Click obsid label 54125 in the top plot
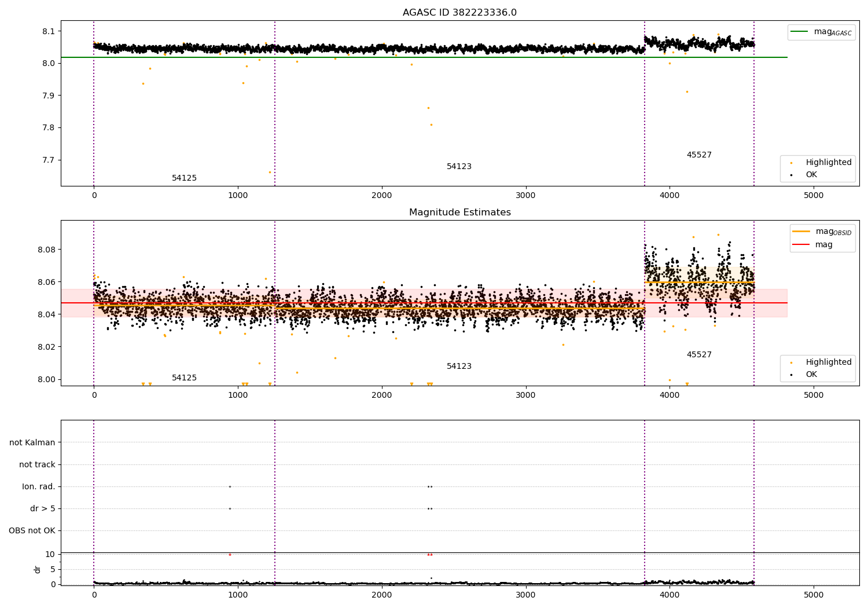 (x=184, y=178)
